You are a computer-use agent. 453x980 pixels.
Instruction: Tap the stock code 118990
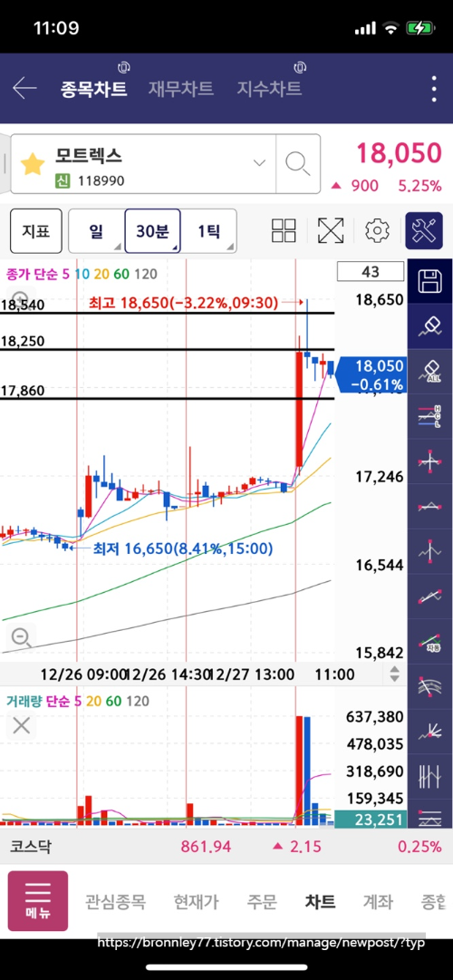click(x=101, y=181)
